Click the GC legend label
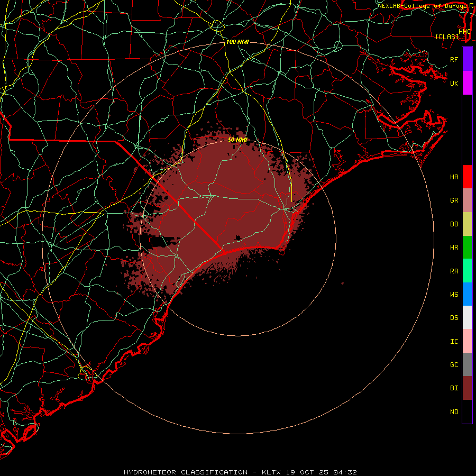The width and height of the screenshot is (476, 476). (454, 365)
